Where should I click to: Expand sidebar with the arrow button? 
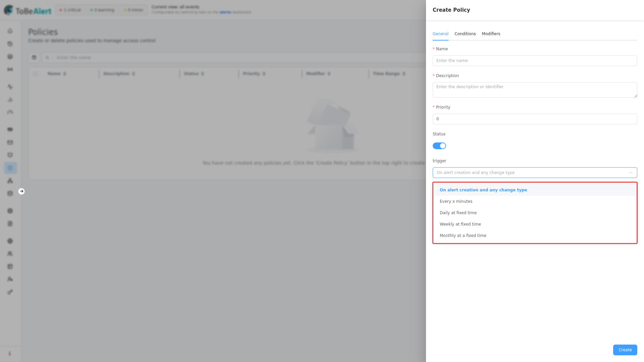pos(21,191)
